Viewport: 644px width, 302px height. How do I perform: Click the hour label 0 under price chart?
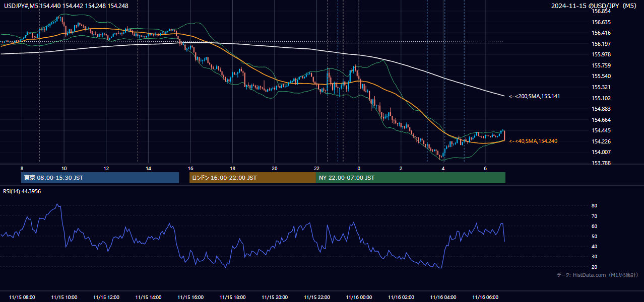click(x=359, y=168)
